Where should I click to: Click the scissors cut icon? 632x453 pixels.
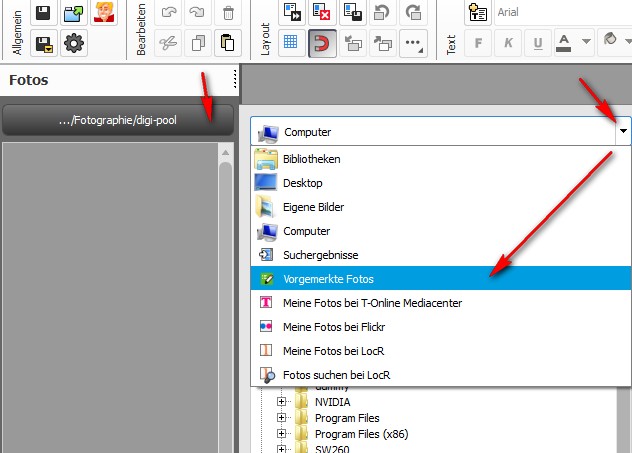(168, 43)
